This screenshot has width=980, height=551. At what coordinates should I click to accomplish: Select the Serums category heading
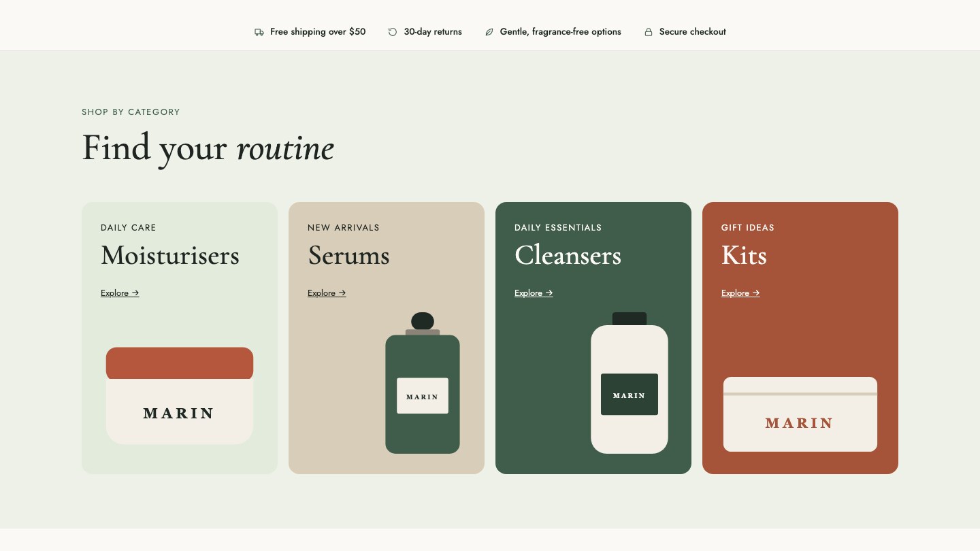(x=348, y=256)
